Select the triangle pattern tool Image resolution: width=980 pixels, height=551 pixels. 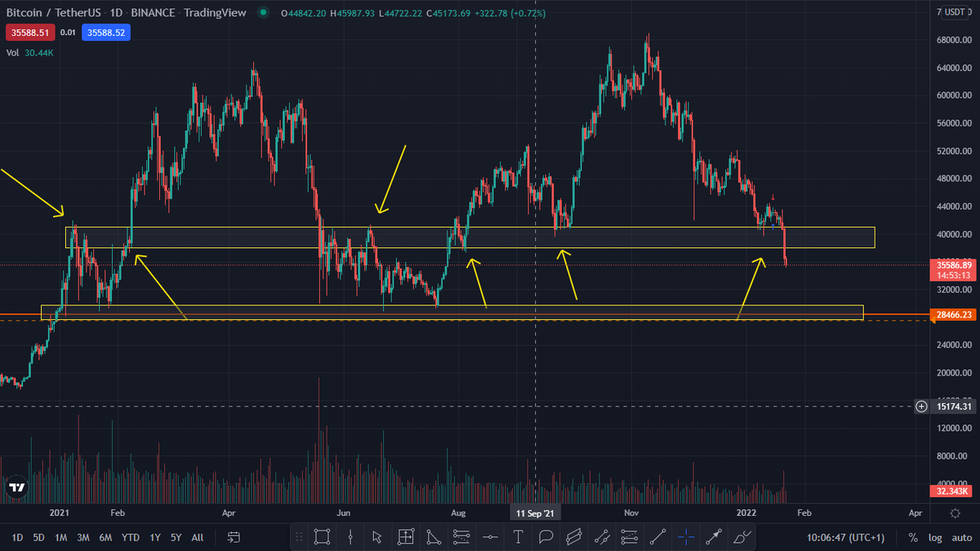[x=433, y=537]
